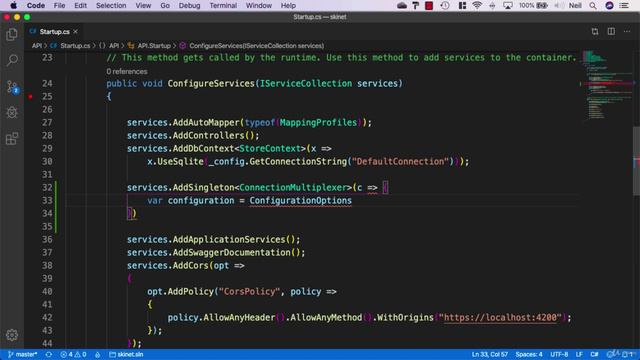Image resolution: width=640 pixels, height=360 pixels.
Task: Open the Search view in activity bar
Action: [x=12, y=60]
